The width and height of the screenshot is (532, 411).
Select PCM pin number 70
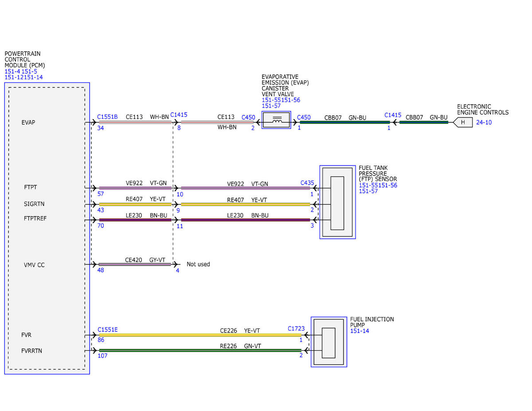(101, 226)
